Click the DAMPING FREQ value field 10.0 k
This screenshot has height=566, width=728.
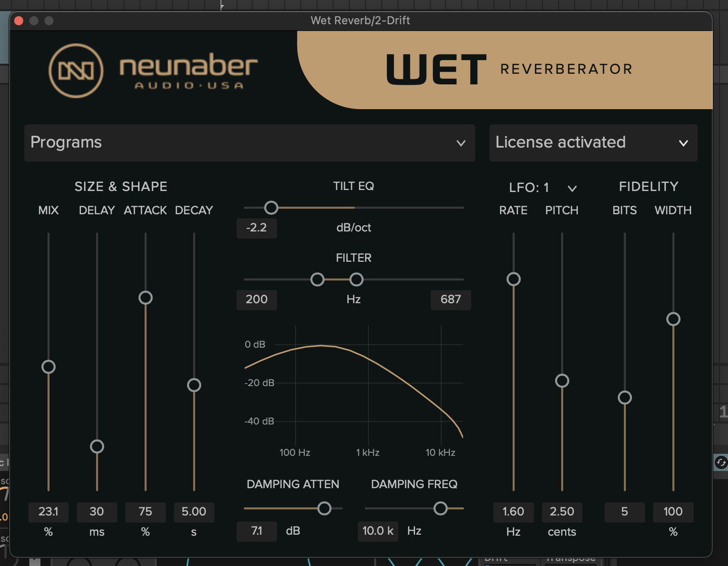[x=378, y=531]
